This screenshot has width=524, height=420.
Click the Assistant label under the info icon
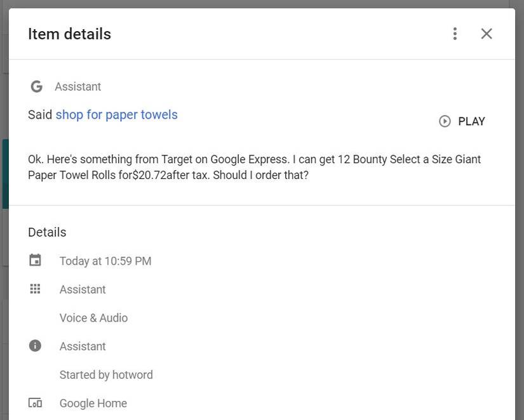(x=83, y=346)
